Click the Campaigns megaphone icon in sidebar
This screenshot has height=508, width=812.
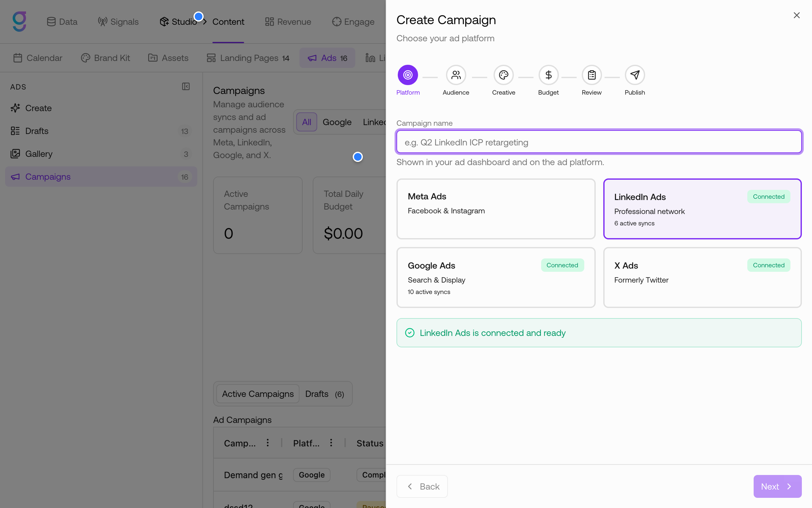(15, 177)
